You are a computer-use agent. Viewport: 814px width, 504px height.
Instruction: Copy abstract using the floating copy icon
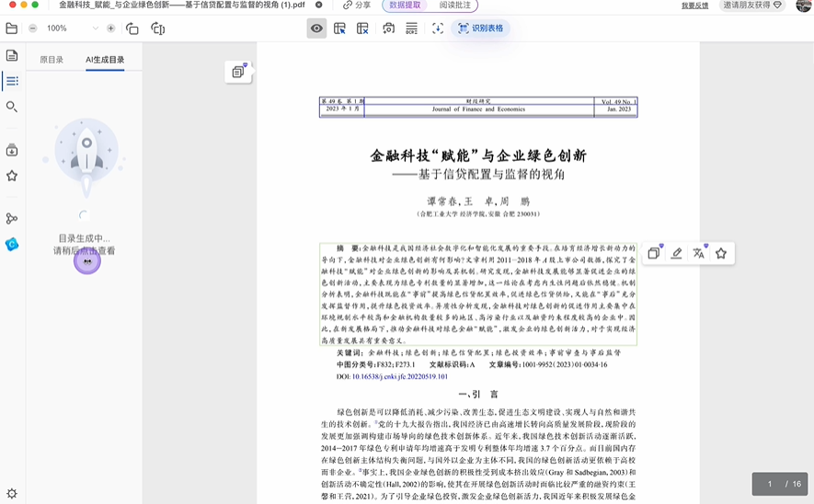654,253
